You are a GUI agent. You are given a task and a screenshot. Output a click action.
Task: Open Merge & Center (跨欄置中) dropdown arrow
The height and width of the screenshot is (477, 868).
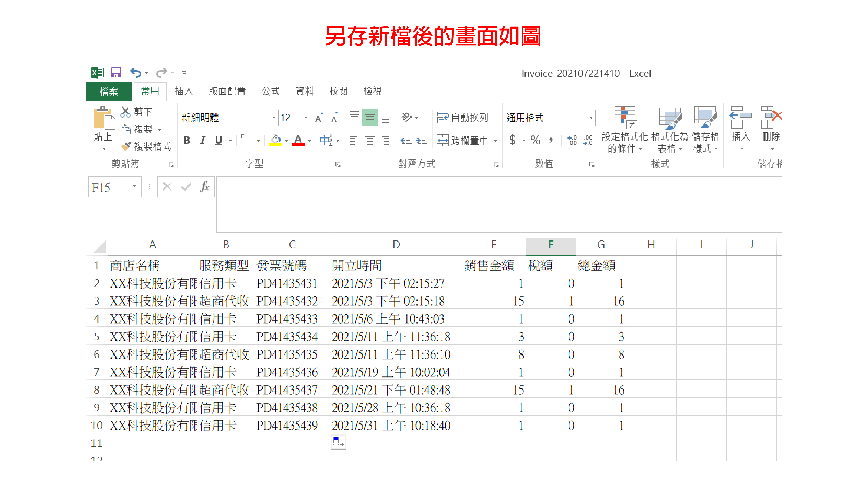click(496, 141)
